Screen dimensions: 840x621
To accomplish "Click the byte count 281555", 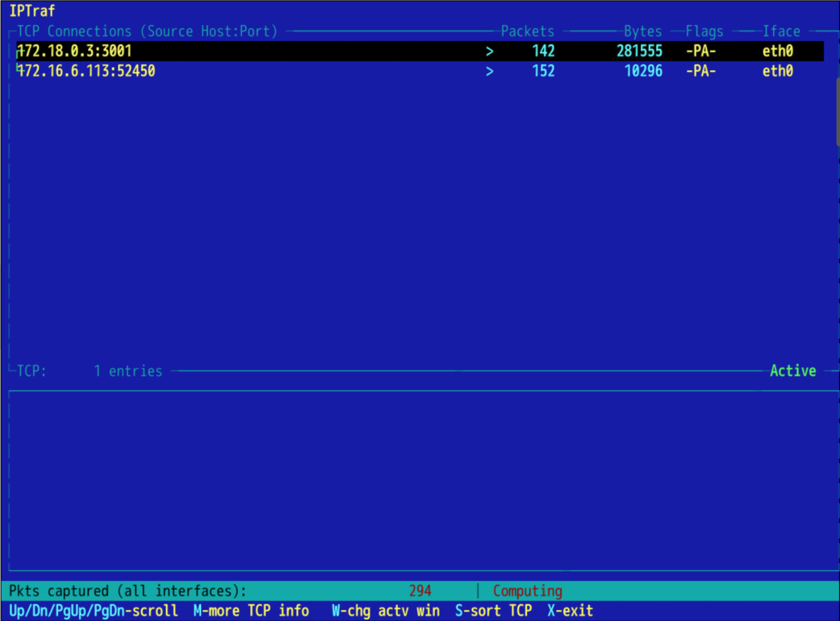I will point(640,51).
